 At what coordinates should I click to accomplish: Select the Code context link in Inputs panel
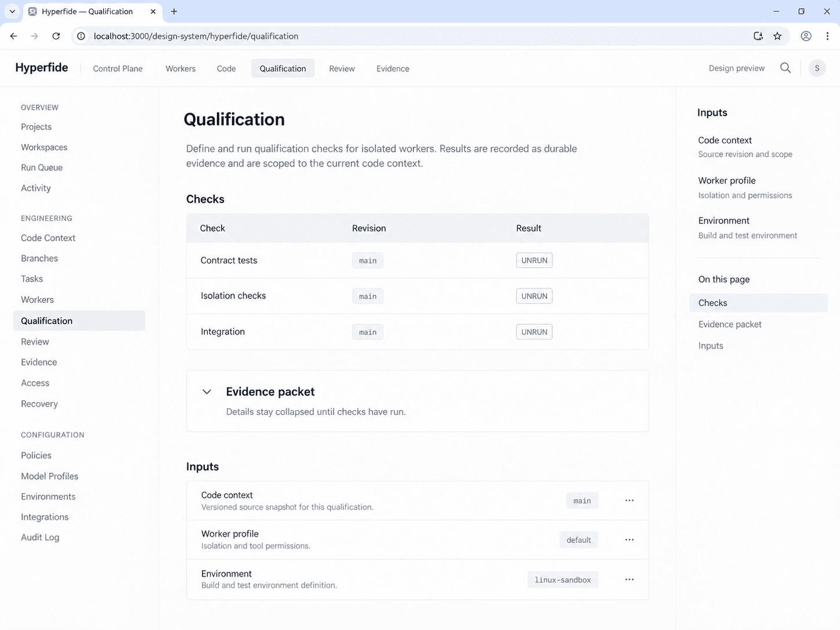tap(725, 140)
